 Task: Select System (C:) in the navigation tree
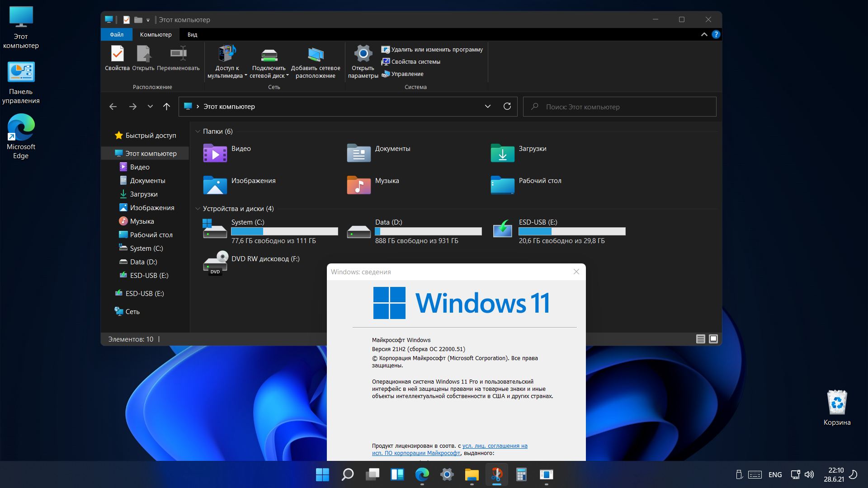pyautogui.click(x=141, y=249)
